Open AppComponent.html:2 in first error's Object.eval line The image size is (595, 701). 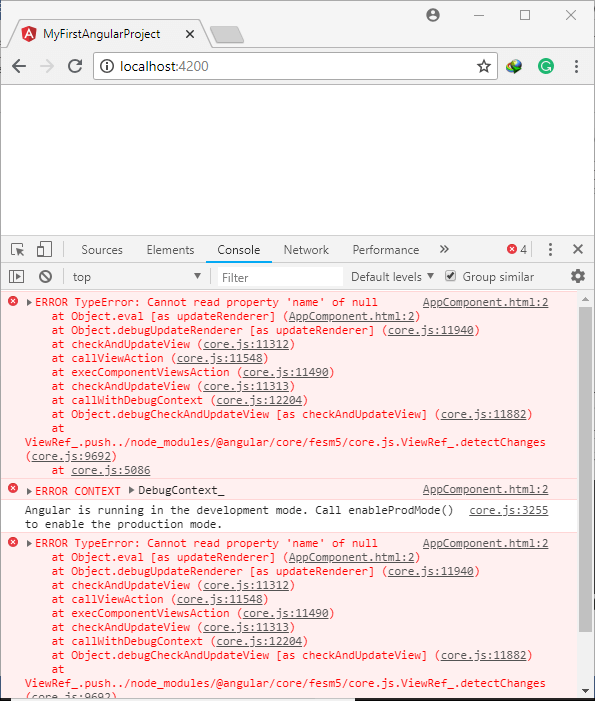point(351,316)
